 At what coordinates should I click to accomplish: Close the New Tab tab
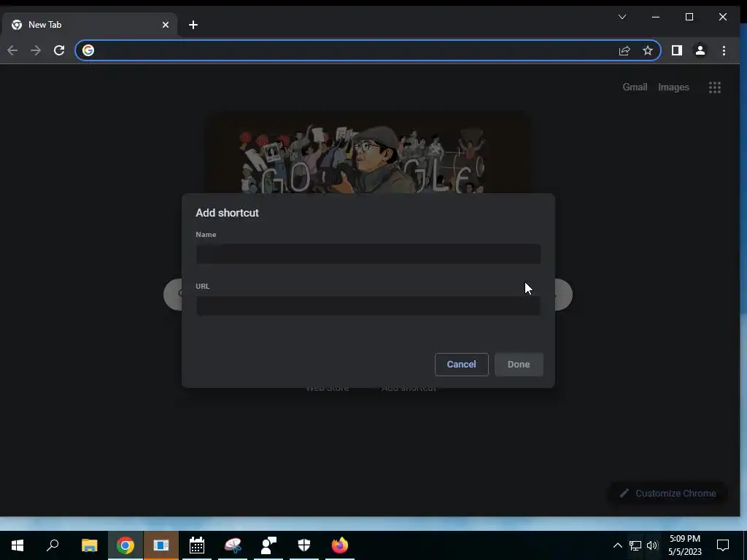(166, 25)
